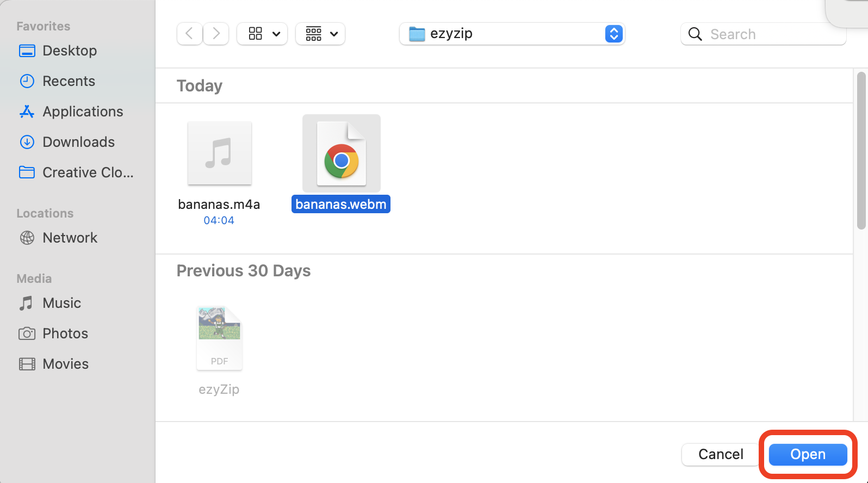Open the Applications folder in sidebar

click(x=83, y=112)
